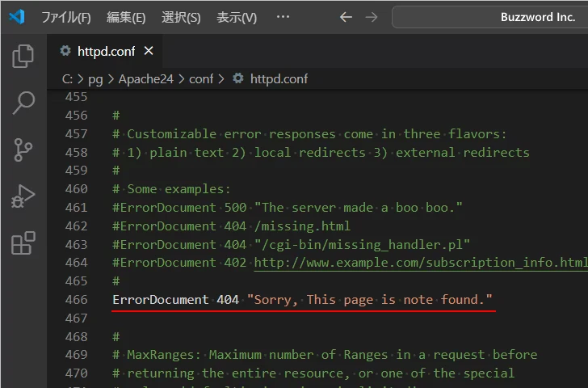
Task: Click line number 464 in the gutter
Action: click(x=77, y=262)
